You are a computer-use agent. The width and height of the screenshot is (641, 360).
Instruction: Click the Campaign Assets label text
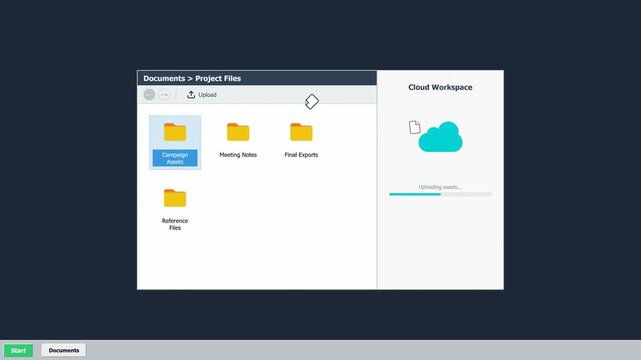(x=175, y=158)
